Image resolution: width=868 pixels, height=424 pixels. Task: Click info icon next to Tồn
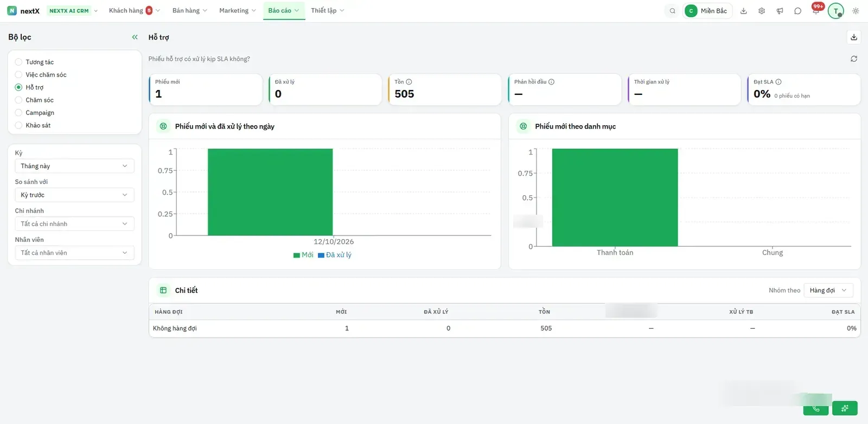coord(409,82)
